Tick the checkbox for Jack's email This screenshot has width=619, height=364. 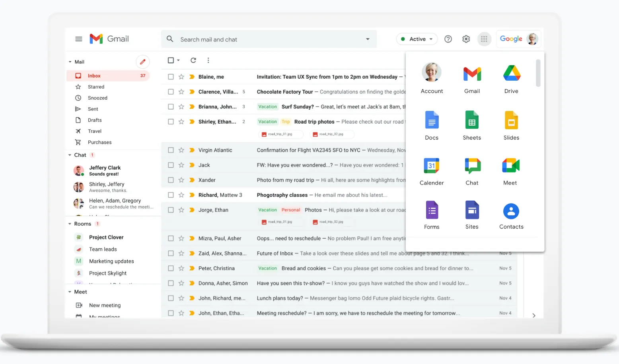click(171, 165)
